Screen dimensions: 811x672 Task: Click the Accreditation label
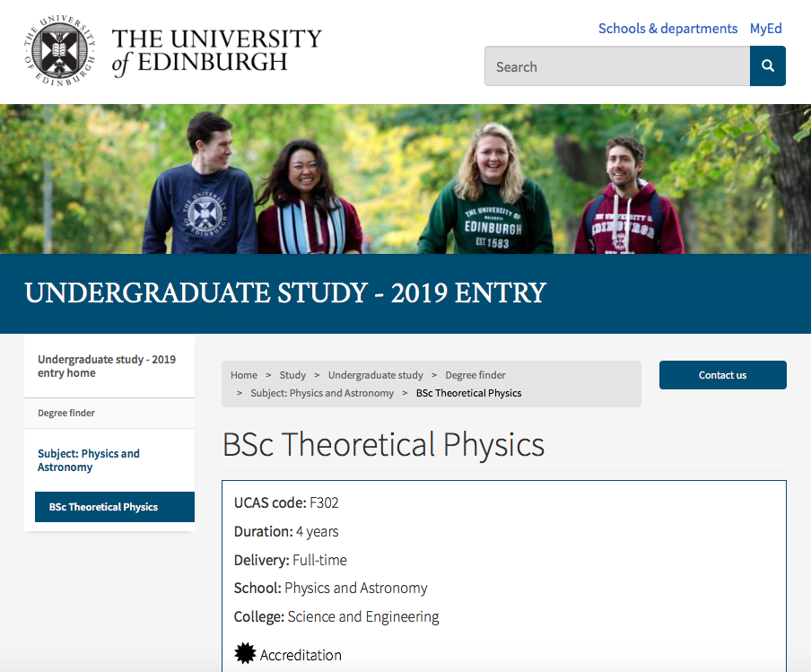(301, 656)
